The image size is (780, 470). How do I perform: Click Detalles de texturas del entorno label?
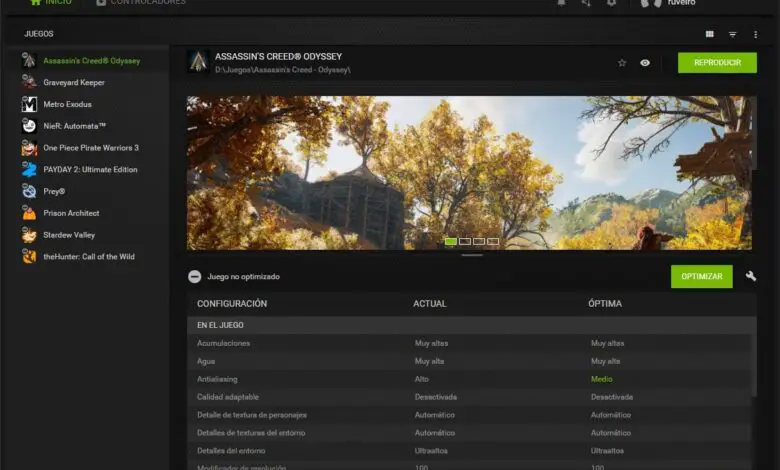click(x=251, y=433)
